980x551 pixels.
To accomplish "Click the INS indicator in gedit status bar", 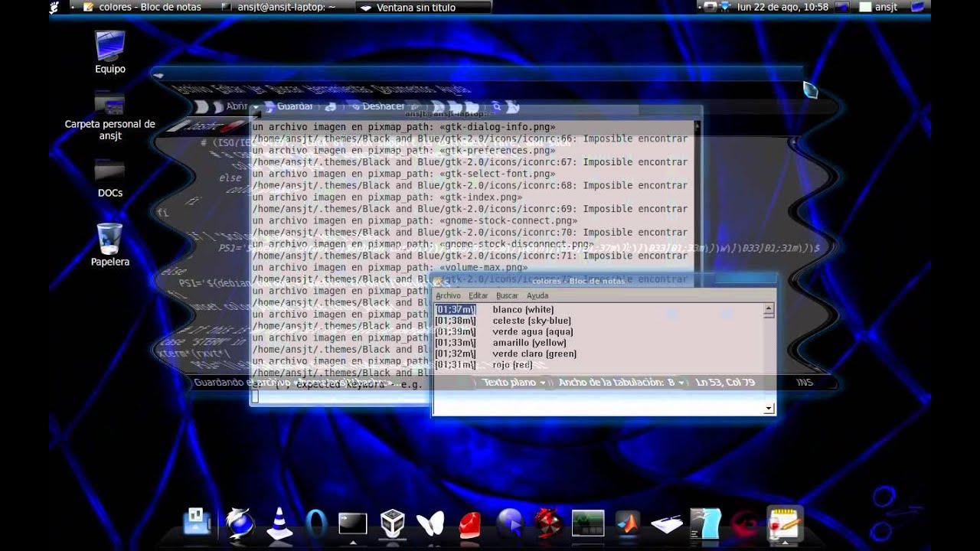I will (805, 382).
